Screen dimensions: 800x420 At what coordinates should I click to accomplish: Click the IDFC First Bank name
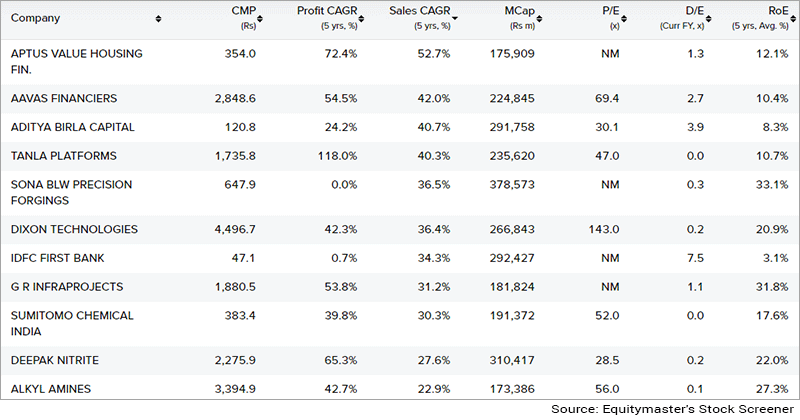(x=58, y=258)
